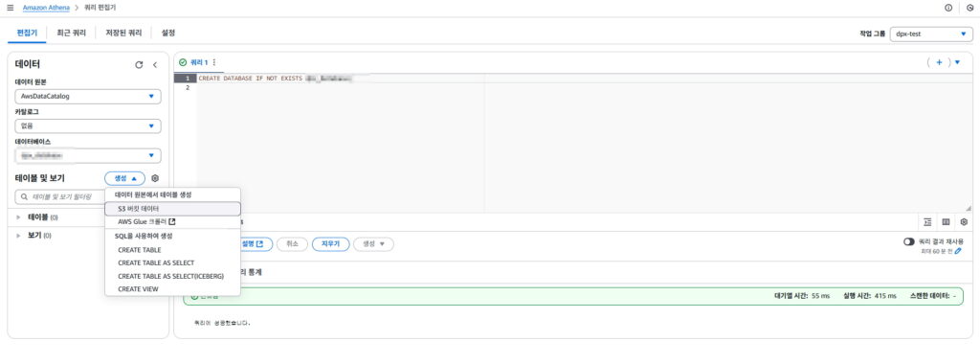Open the Query 1 tab options menu
Viewport: 980px width, 364px height.
tap(214, 62)
